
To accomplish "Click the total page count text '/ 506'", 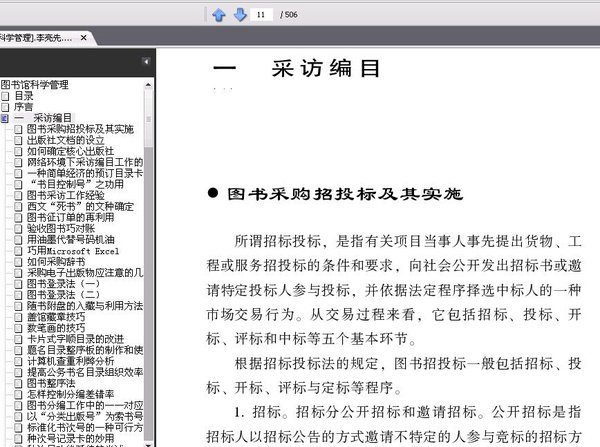I will 289,15.
